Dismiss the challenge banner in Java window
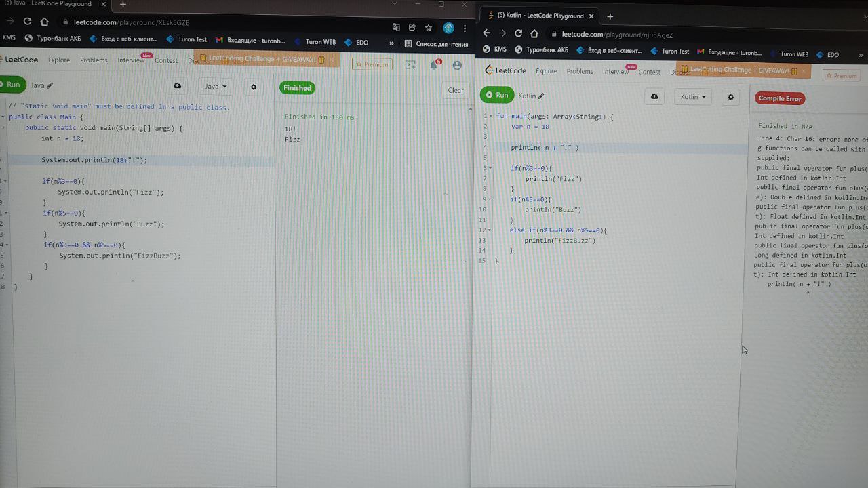The image size is (868, 488). pyautogui.click(x=332, y=60)
